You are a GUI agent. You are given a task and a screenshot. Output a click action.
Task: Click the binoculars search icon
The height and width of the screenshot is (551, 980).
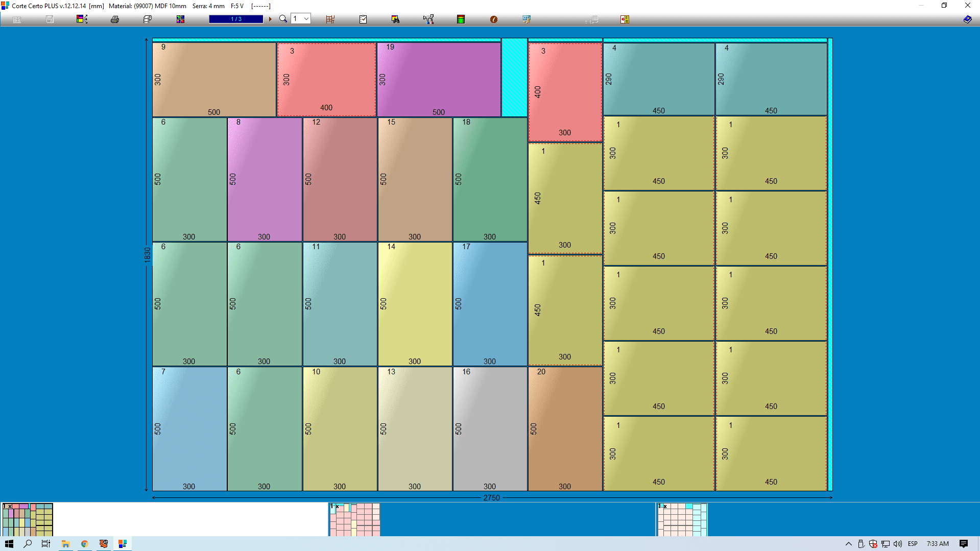[395, 19]
